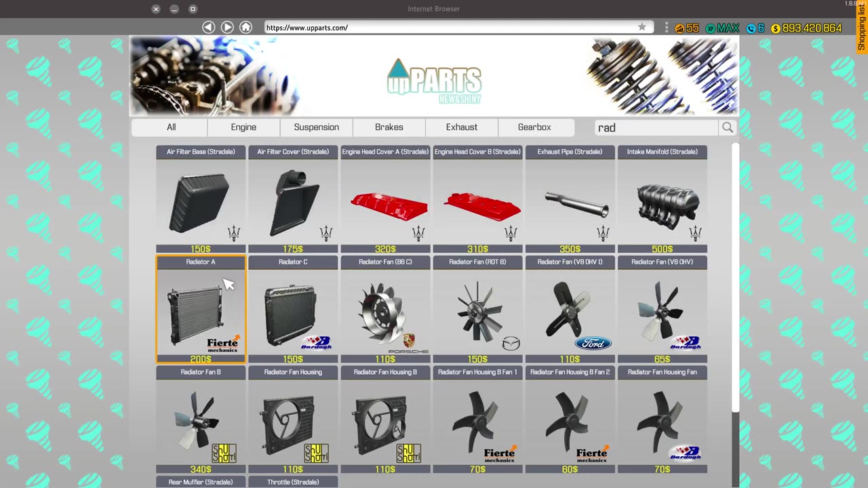868x488 pixels.
Task: Click the 340$ price of Radiator Fan B
Action: pos(201,469)
